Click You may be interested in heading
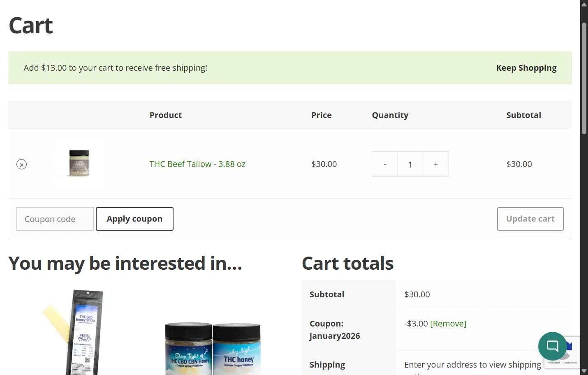588x375 pixels. [x=125, y=263]
